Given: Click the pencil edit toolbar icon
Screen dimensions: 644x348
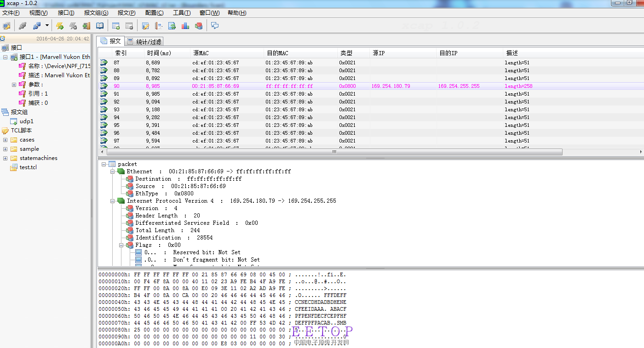Looking at the screenshot, I should coord(146,26).
